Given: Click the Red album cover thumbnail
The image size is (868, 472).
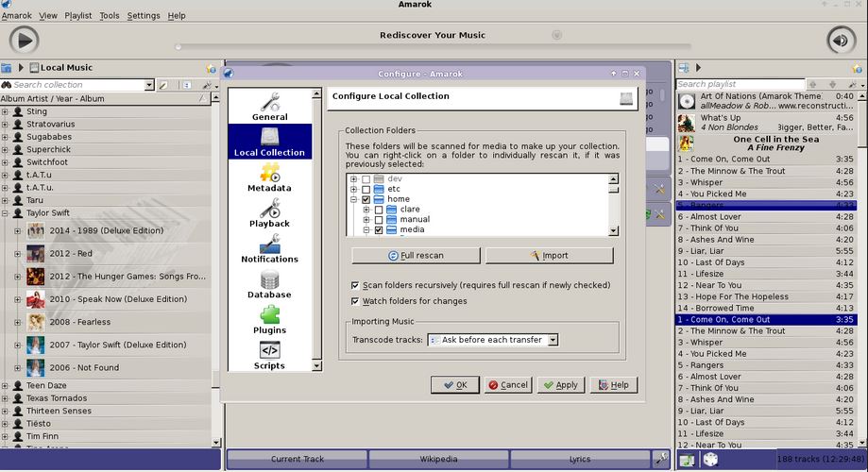Looking at the screenshot, I should pyautogui.click(x=36, y=253).
